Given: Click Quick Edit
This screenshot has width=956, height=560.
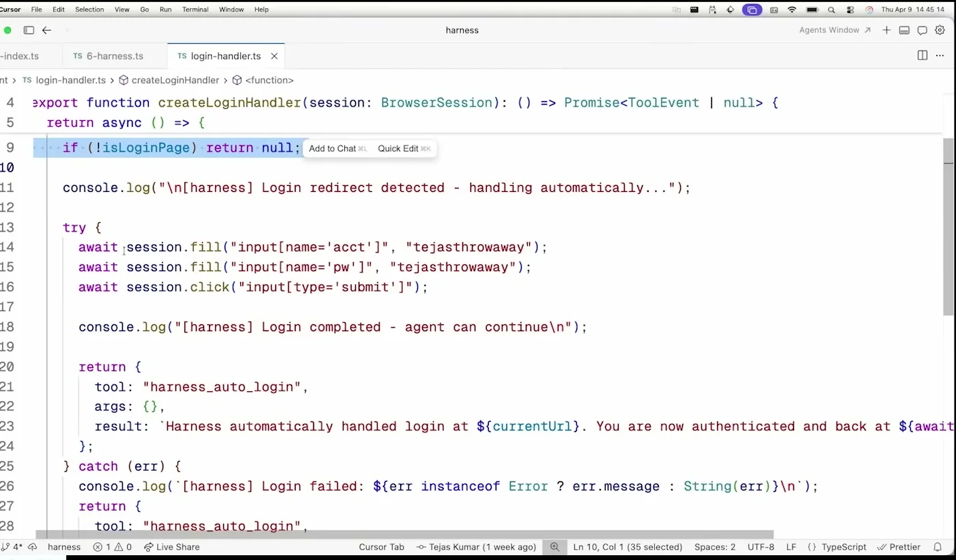Looking at the screenshot, I should pyautogui.click(x=404, y=148).
